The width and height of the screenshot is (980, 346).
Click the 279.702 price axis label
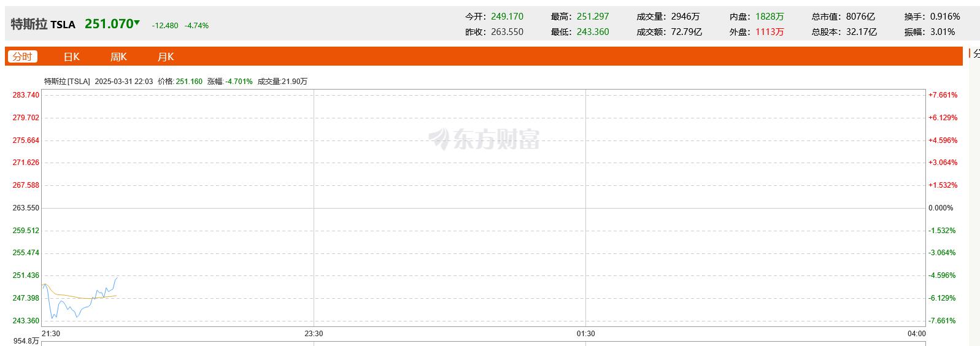click(x=26, y=118)
